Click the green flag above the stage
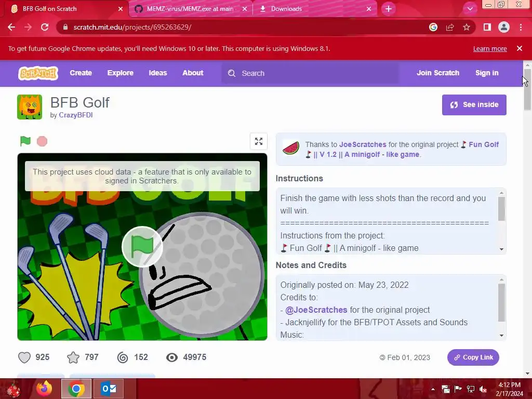This screenshot has width=532, height=399. [25, 141]
